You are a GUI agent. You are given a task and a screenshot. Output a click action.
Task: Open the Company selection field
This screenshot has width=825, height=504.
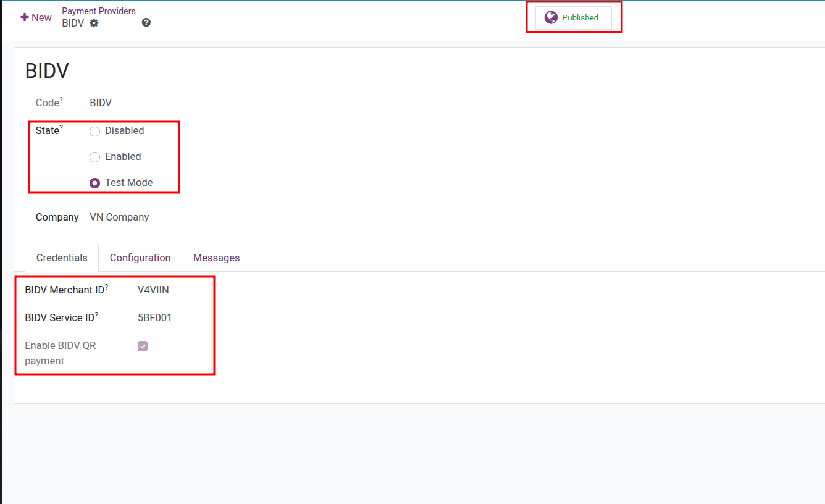click(x=119, y=217)
